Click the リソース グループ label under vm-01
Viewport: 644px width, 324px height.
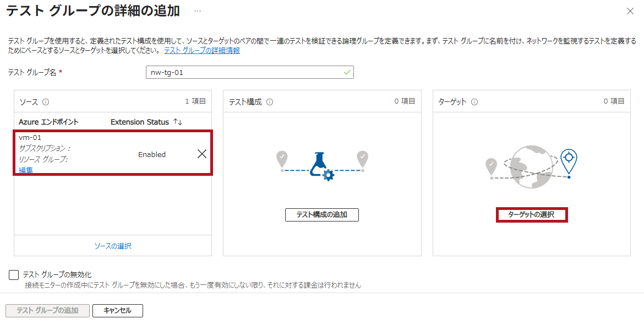43,160
